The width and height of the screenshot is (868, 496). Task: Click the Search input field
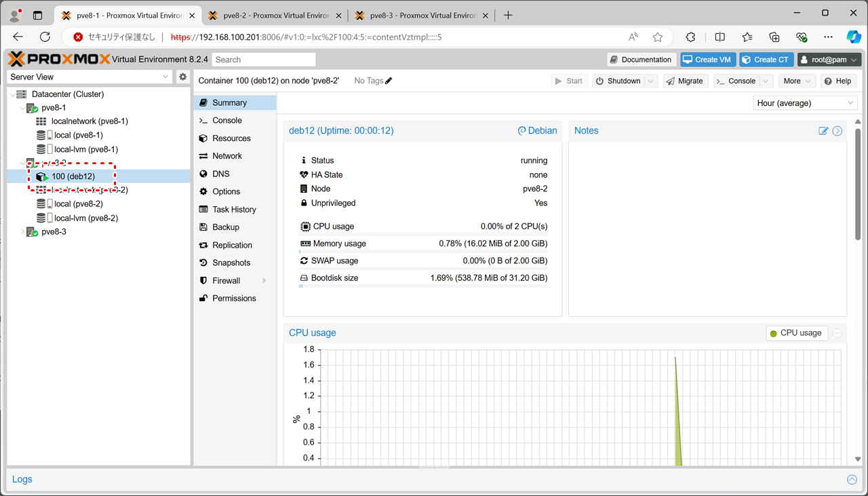(264, 60)
